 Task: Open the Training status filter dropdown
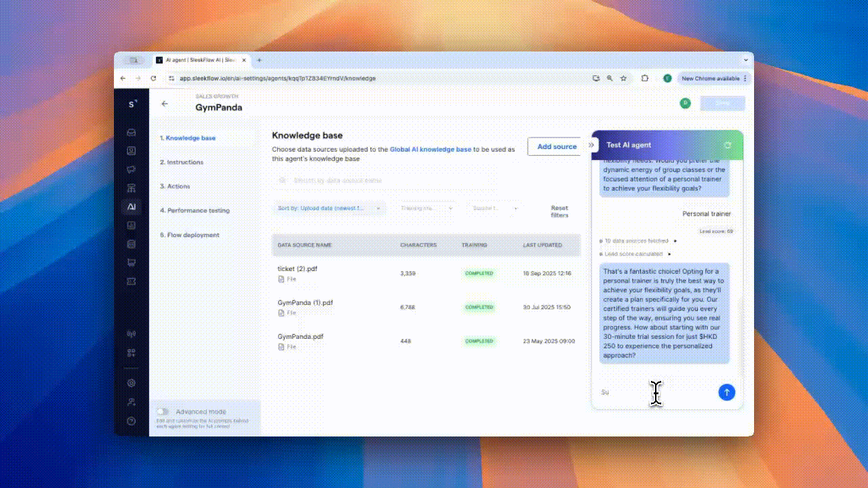click(427, 208)
